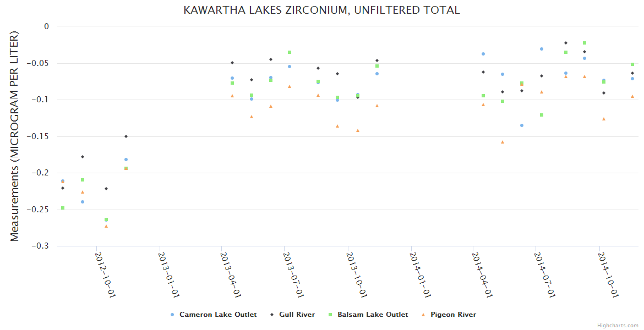Screen dimensions: 644x330
Task: Toggle the Balsam Lake Outlet legend text
Action: (373, 315)
